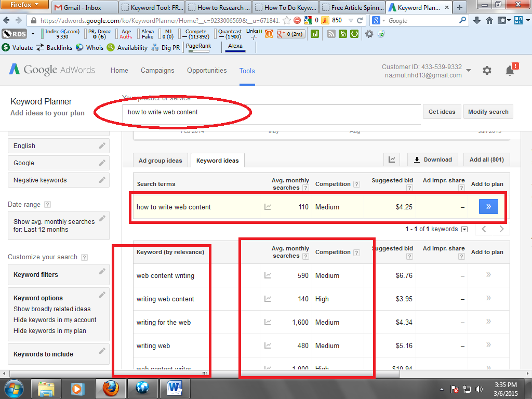Open the Tools menu
This screenshot has height=399, width=532.
coord(247,71)
